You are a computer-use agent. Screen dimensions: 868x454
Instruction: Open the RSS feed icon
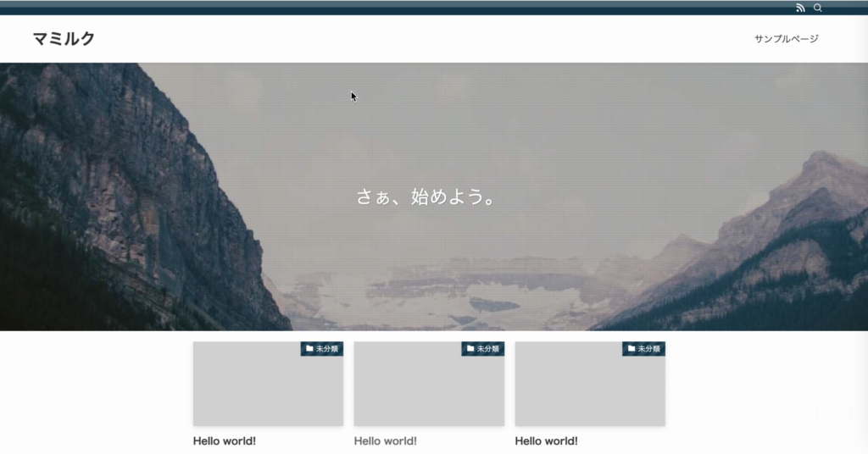coord(800,8)
